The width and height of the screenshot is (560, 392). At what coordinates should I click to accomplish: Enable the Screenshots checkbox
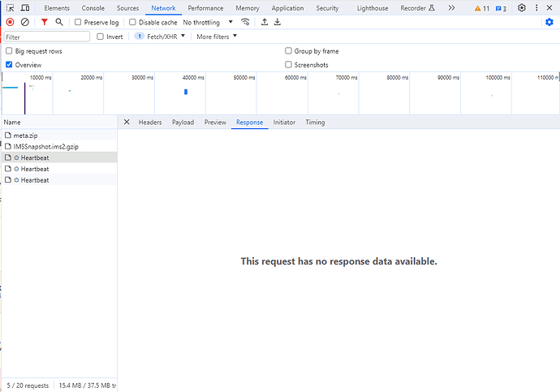(288, 65)
